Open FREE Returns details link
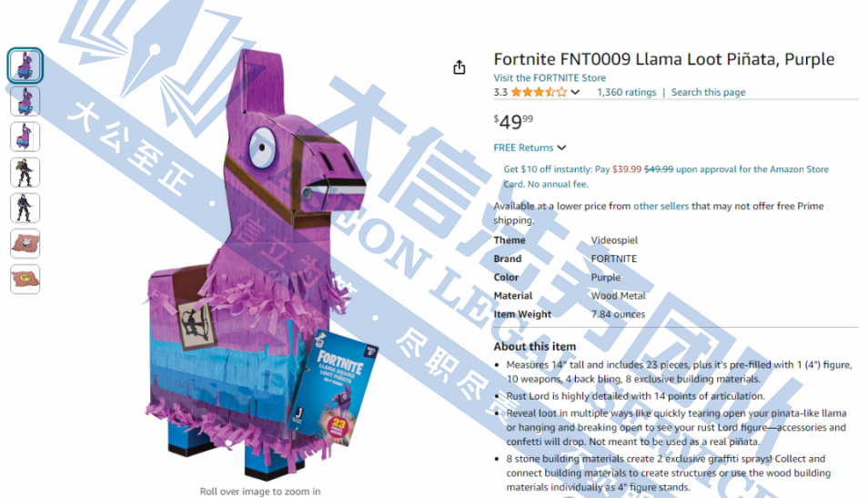 (523, 147)
